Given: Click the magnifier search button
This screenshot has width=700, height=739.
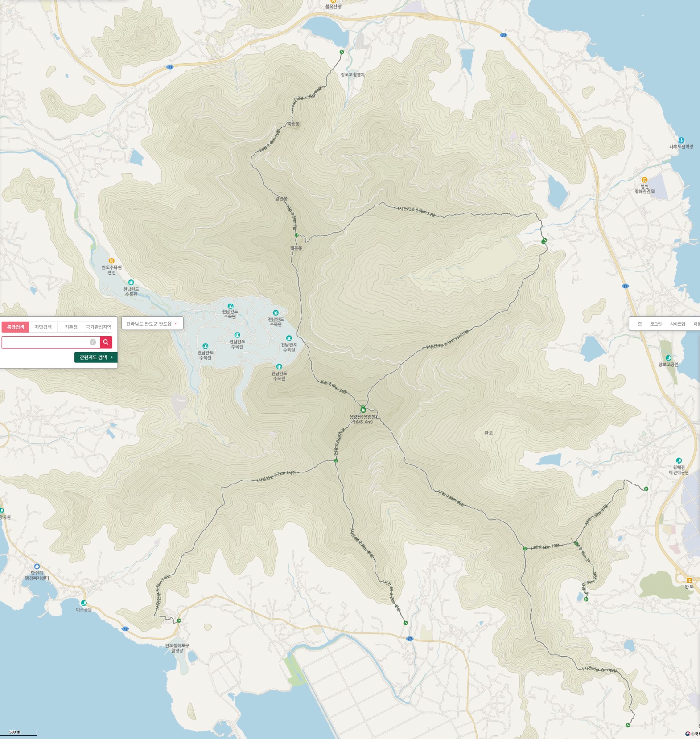Looking at the screenshot, I should click(x=106, y=342).
